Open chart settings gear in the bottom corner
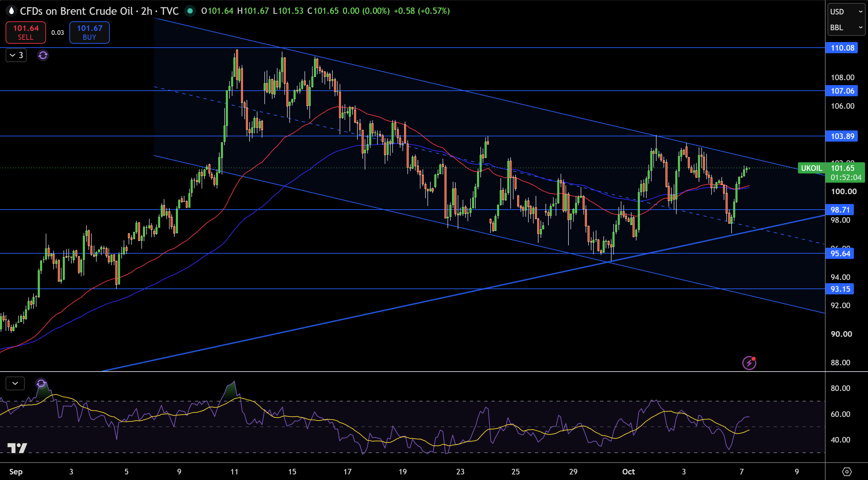The height and width of the screenshot is (480, 868). click(847, 471)
